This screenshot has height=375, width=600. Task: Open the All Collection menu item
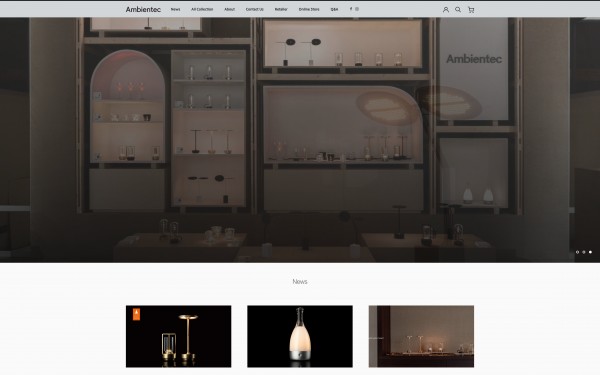[202, 9]
